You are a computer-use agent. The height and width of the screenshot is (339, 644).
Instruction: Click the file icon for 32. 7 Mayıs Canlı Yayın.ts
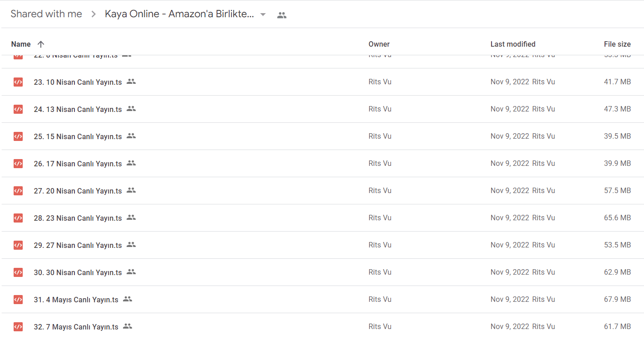18,327
